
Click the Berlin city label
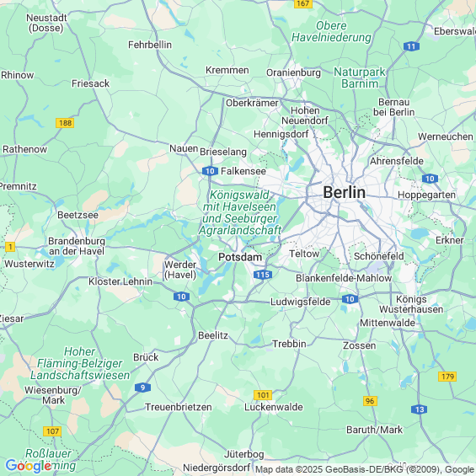(345, 192)
